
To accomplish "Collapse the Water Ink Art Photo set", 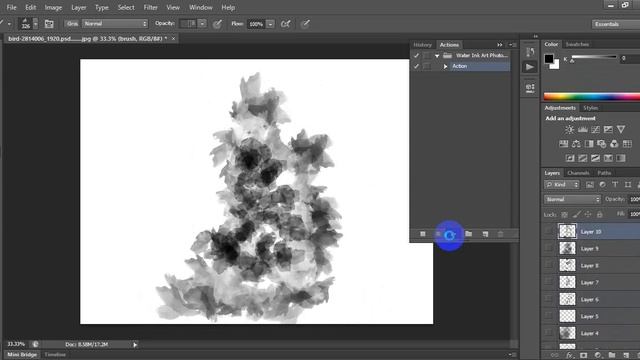I will coord(437,56).
